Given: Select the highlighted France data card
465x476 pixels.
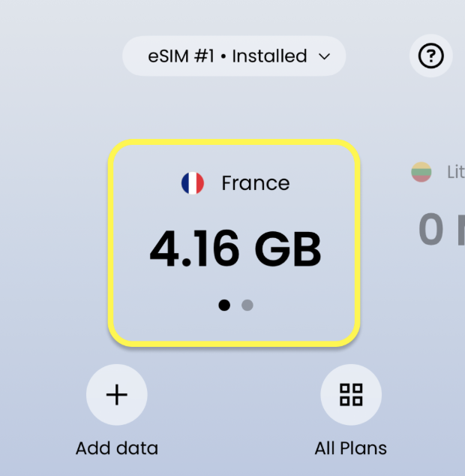Looking at the screenshot, I should pos(234,244).
